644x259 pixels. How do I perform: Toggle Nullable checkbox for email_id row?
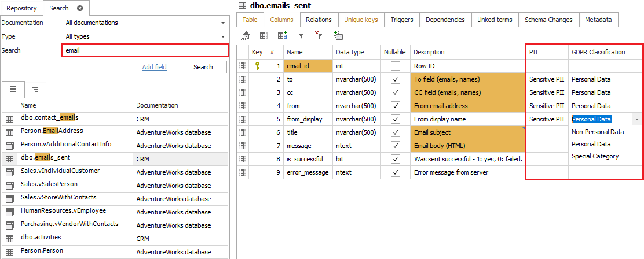click(396, 66)
